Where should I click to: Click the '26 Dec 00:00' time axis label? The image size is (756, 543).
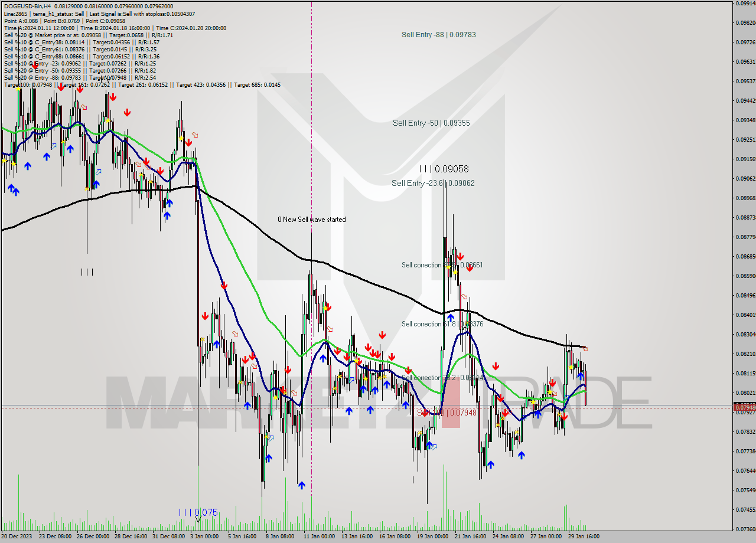click(92, 537)
